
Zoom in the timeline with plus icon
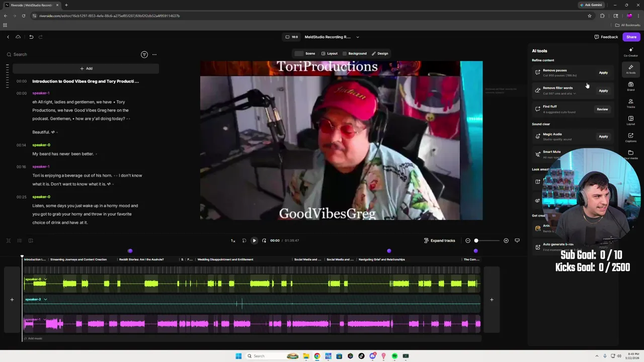pos(506,240)
